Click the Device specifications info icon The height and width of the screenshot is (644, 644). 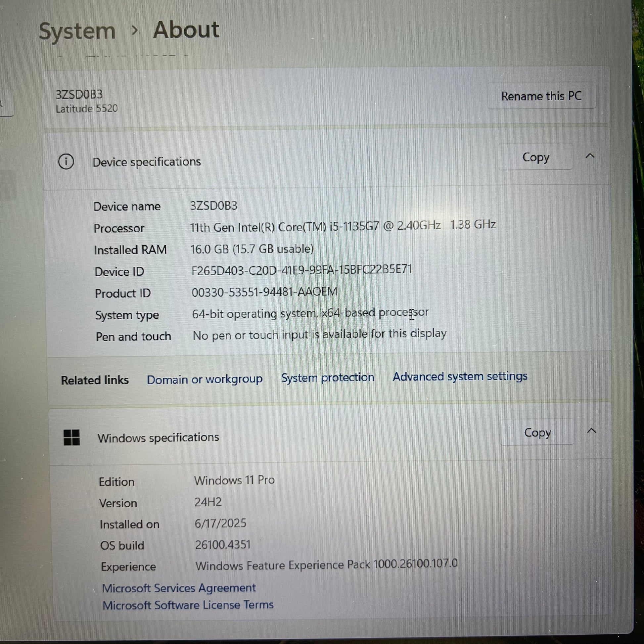(66, 162)
